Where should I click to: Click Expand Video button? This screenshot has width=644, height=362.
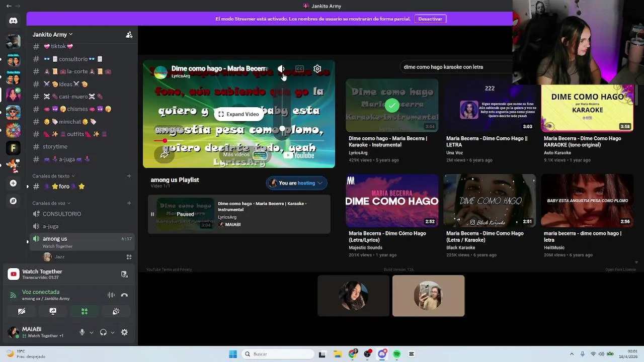(x=239, y=114)
